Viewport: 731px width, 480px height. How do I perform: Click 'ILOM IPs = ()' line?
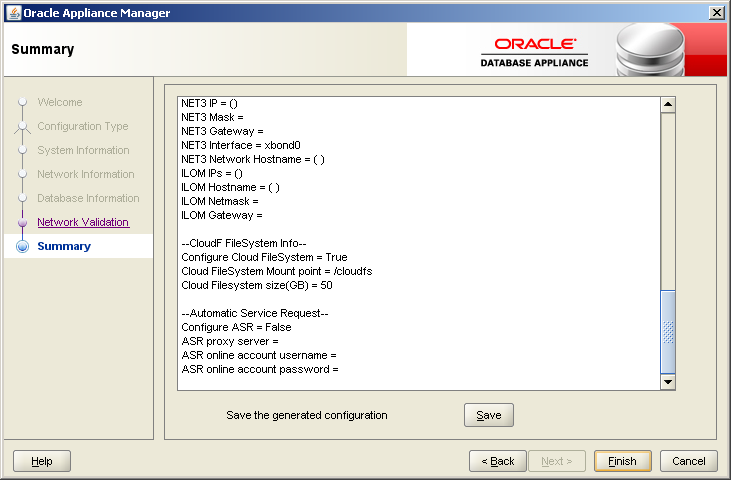(212, 173)
